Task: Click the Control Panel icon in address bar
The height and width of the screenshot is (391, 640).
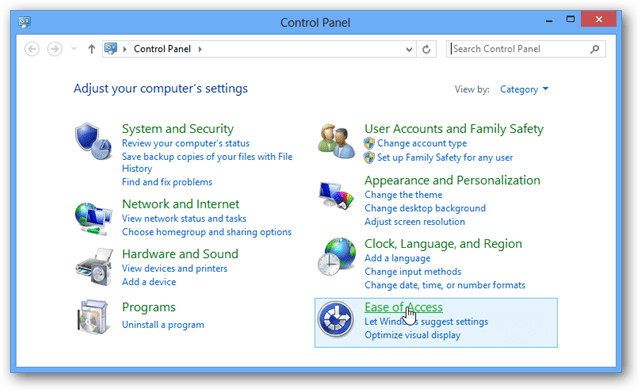Action: 111,49
